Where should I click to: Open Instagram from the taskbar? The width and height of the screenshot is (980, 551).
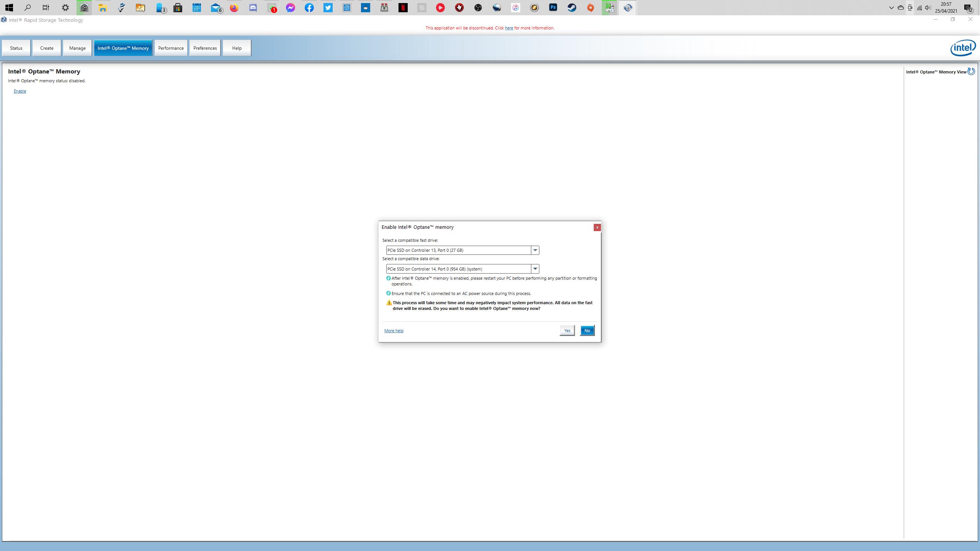(x=347, y=8)
